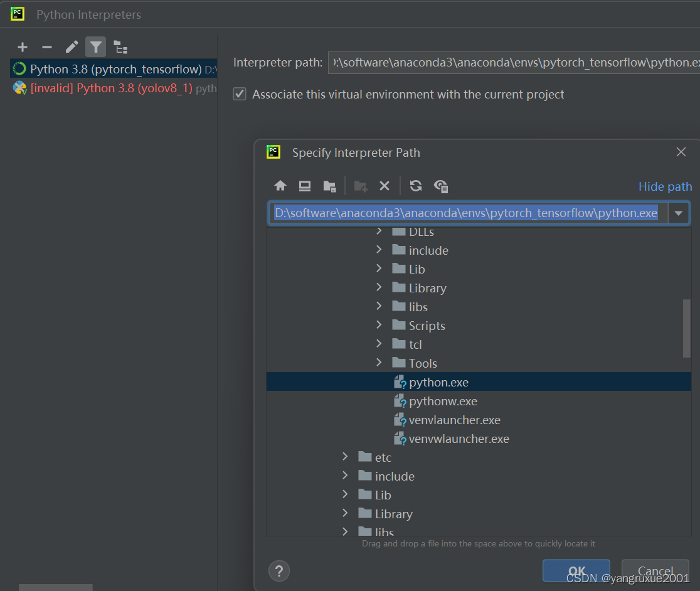Select venvlauncher.exe file
This screenshot has width=700, height=591.
pos(479,420)
